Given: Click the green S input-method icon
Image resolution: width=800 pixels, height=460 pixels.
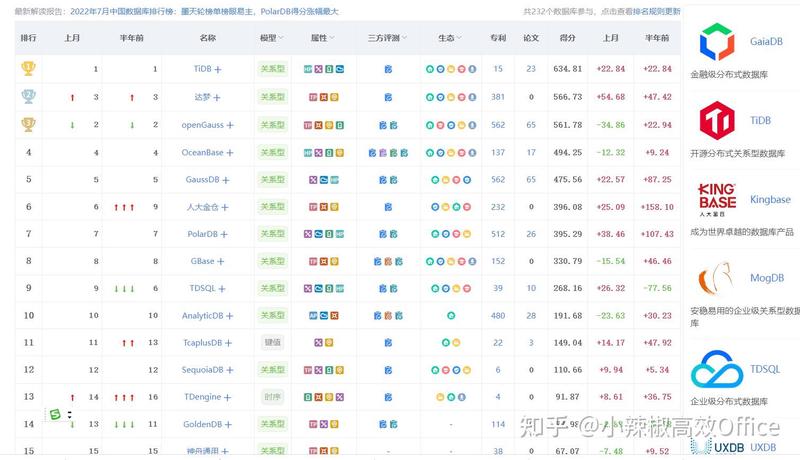Looking at the screenshot, I should click(x=56, y=415).
